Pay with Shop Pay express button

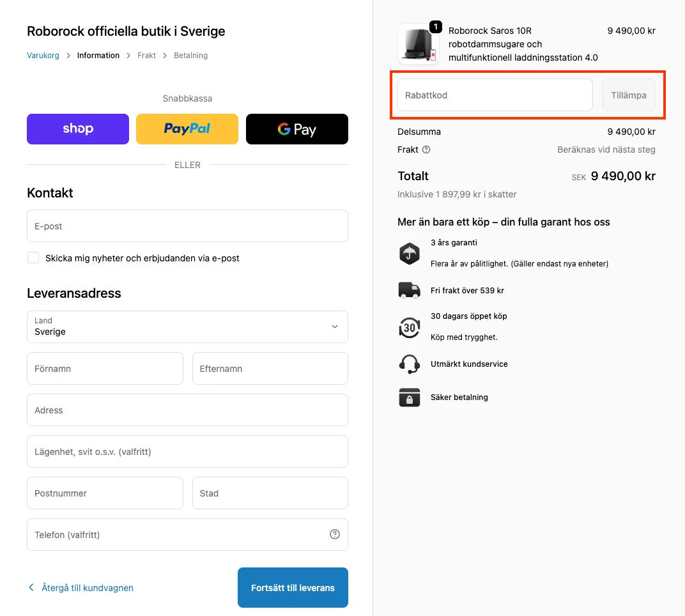pos(78,129)
